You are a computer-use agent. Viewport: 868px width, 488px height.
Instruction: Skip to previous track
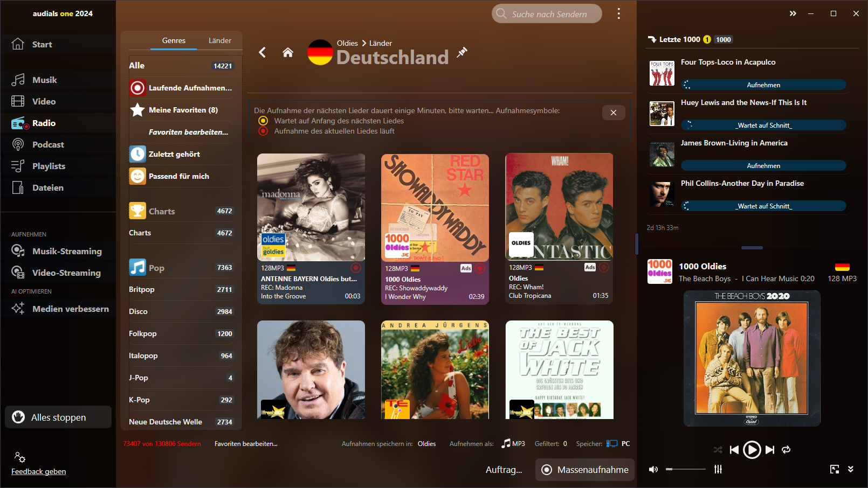click(734, 450)
